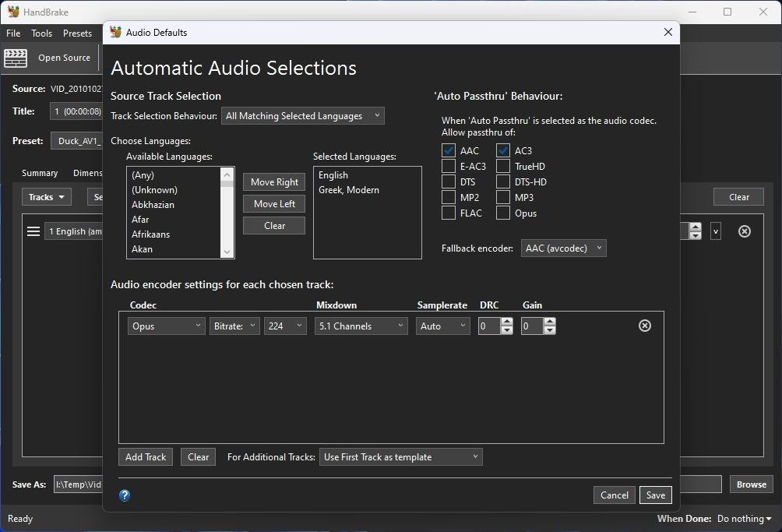Remove the Opus encoder track via its ⊗ icon
Screen dimensions: 782x532
(644, 326)
